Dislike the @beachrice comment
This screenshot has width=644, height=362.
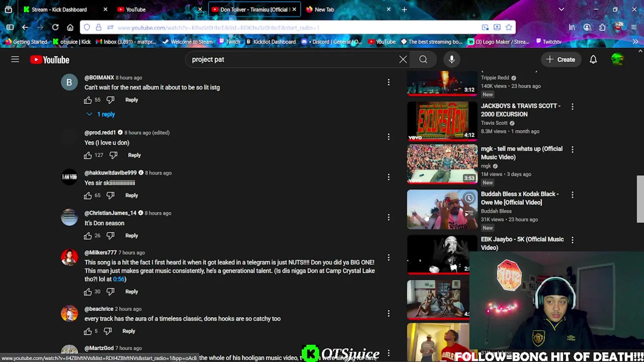pyautogui.click(x=108, y=331)
